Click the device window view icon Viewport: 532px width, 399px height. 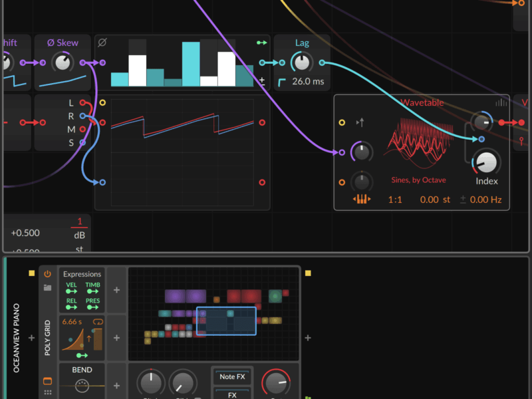[x=47, y=381]
